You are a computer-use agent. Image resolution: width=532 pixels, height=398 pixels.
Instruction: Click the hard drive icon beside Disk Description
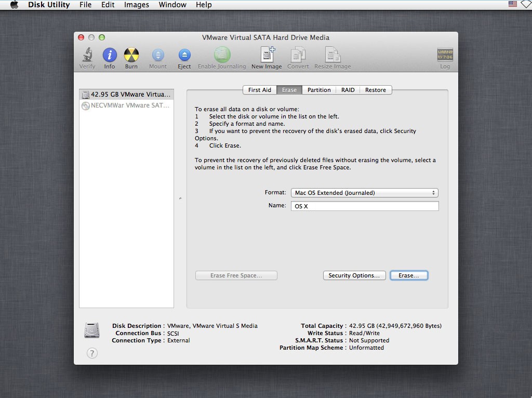tap(92, 330)
